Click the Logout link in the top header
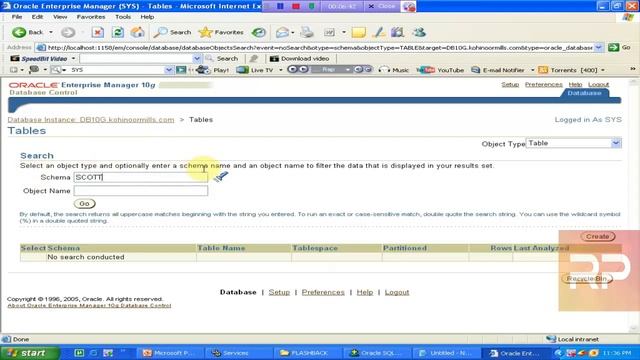Image resolution: width=640 pixels, height=360 pixels. [x=598, y=84]
